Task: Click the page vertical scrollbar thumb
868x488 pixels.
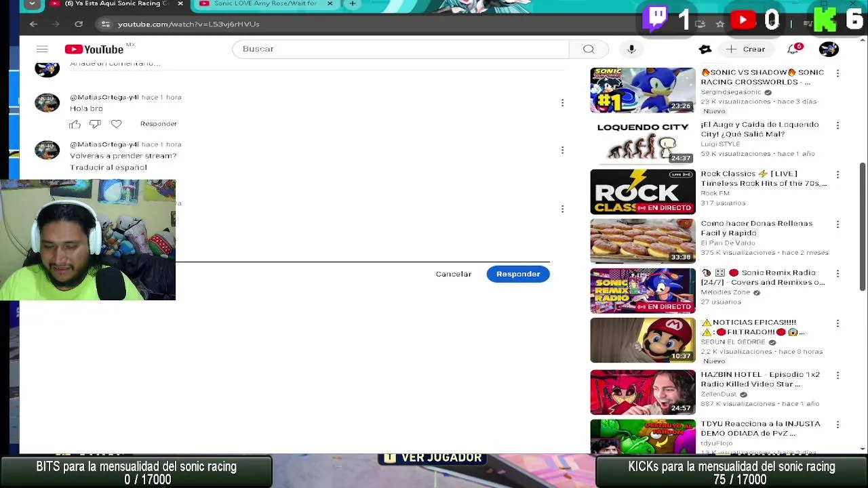Action: [863, 227]
